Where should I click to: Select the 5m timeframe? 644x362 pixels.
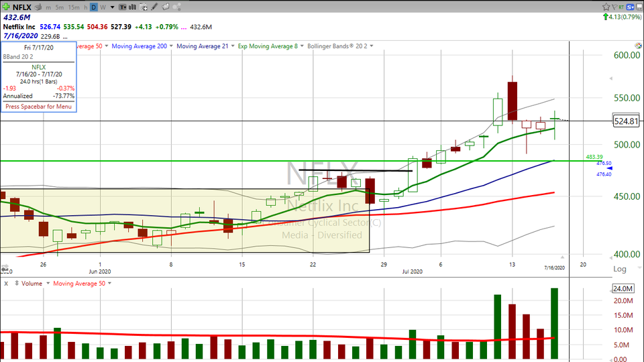[60, 7]
